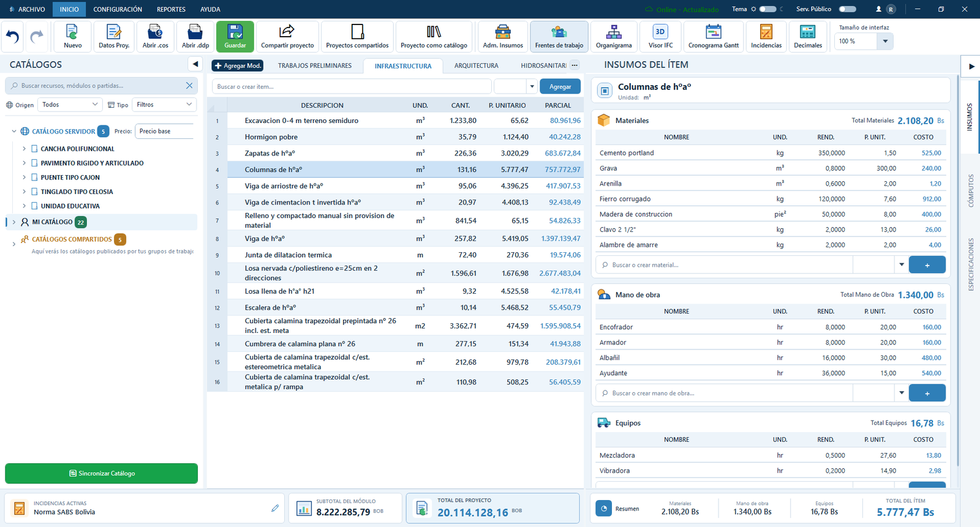Open the Tipo Filtros dropdown

[x=164, y=105]
